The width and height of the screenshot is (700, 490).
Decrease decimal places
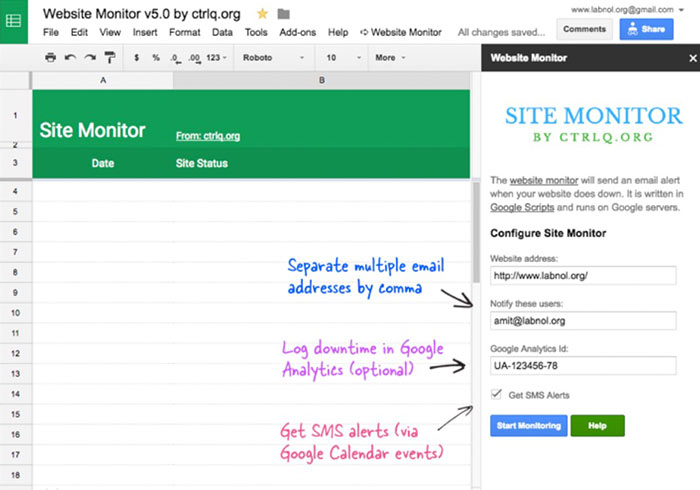[x=175, y=58]
